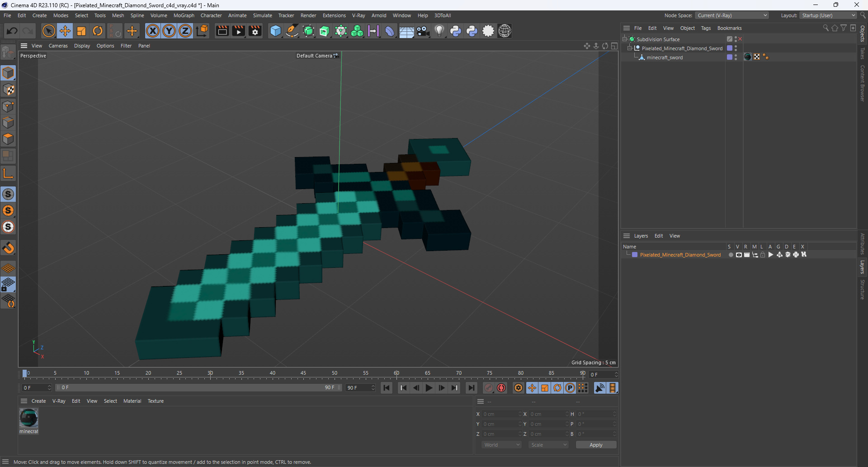Add a Cube primitive object

point(275,31)
